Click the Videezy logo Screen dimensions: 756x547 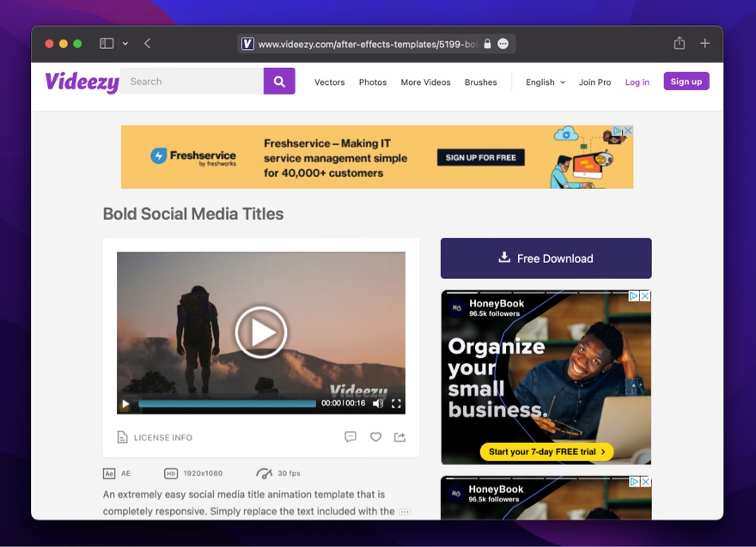click(x=82, y=82)
